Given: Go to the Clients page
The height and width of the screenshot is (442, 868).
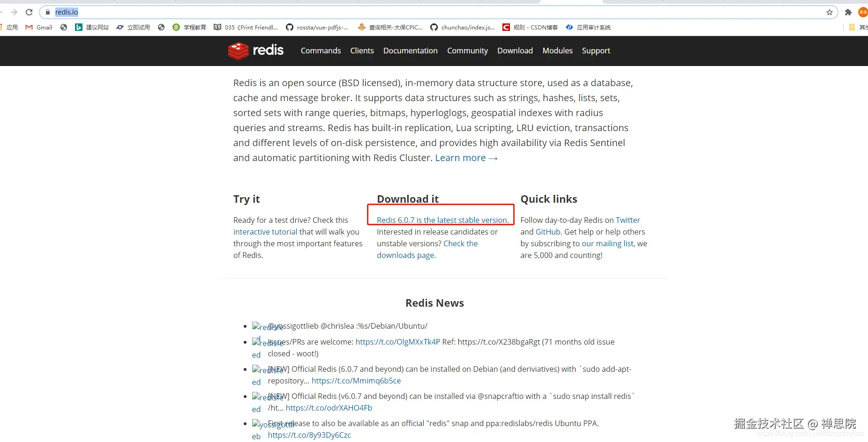Looking at the screenshot, I should coord(362,51).
